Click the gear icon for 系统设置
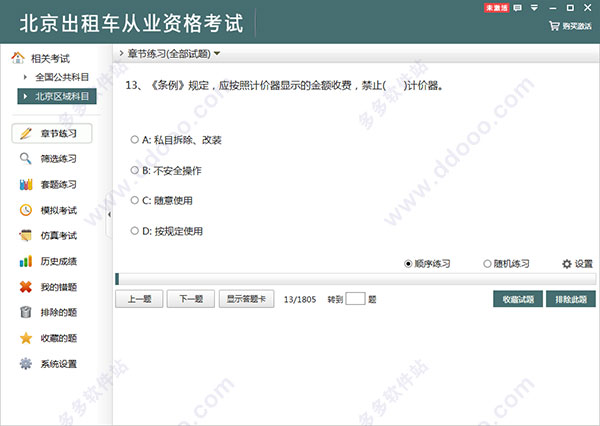 pos(26,364)
